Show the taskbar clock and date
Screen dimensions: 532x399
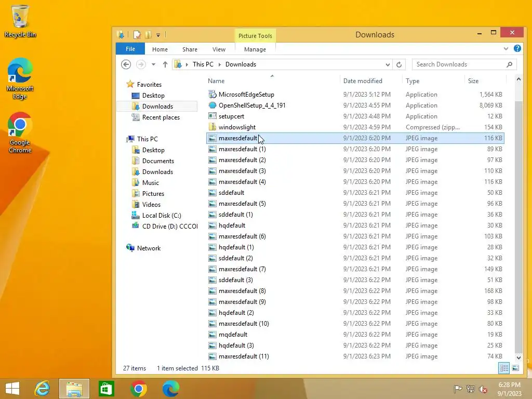pyautogui.click(x=509, y=389)
